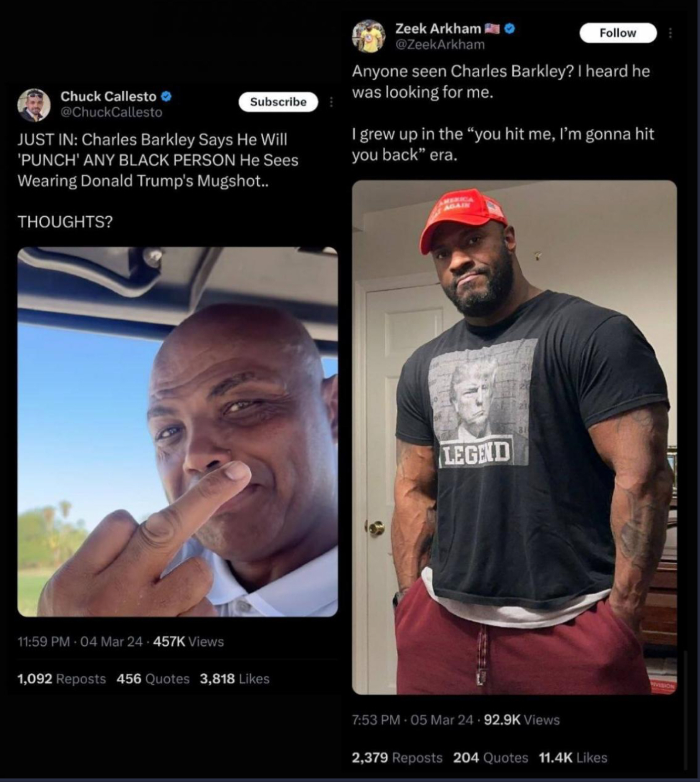This screenshot has height=782, width=700.
Task: Open more options on Chuck Callesto's post
Action: coord(331,102)
